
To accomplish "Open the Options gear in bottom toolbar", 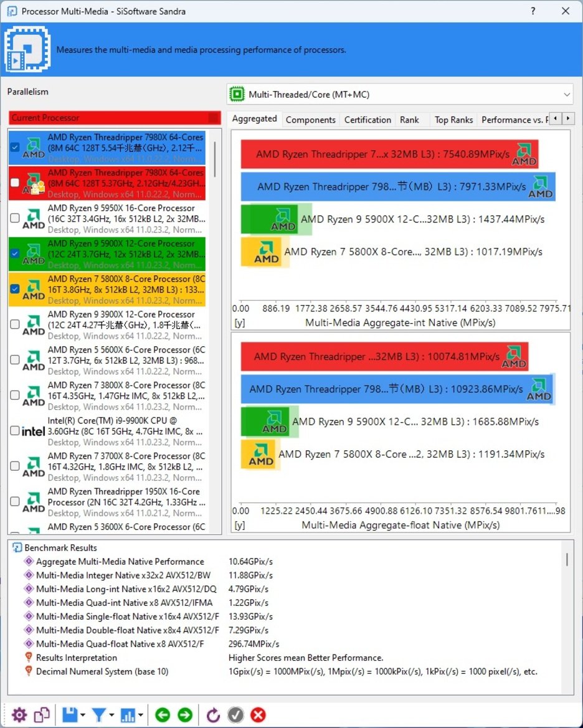I will tap(19, 714).
